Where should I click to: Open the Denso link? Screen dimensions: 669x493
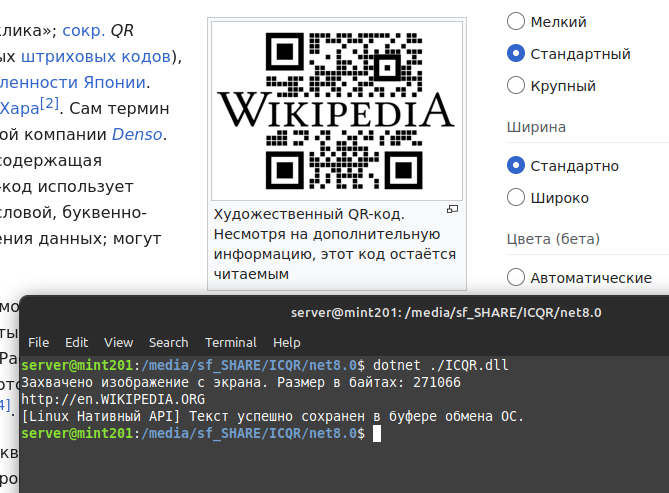tap(137, 134)
